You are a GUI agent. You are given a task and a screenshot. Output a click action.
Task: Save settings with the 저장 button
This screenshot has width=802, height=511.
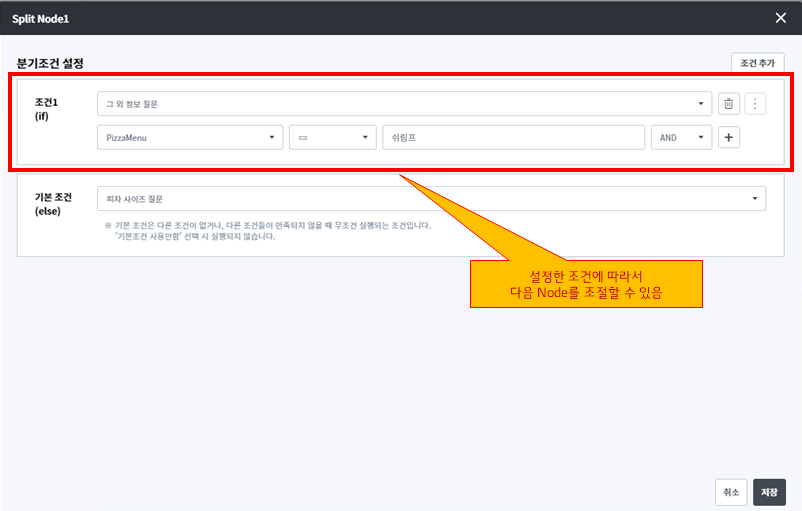click(769, 492)
